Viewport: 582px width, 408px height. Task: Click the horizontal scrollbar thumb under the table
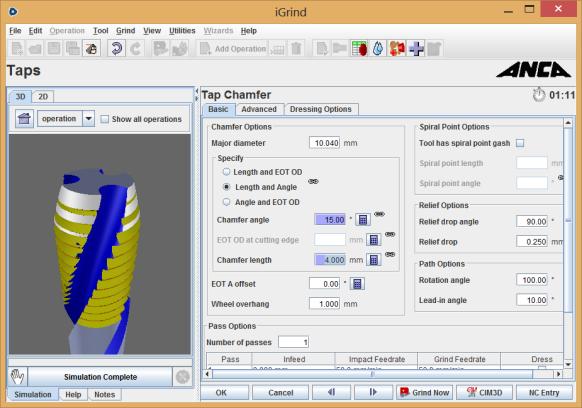[372, 374]
